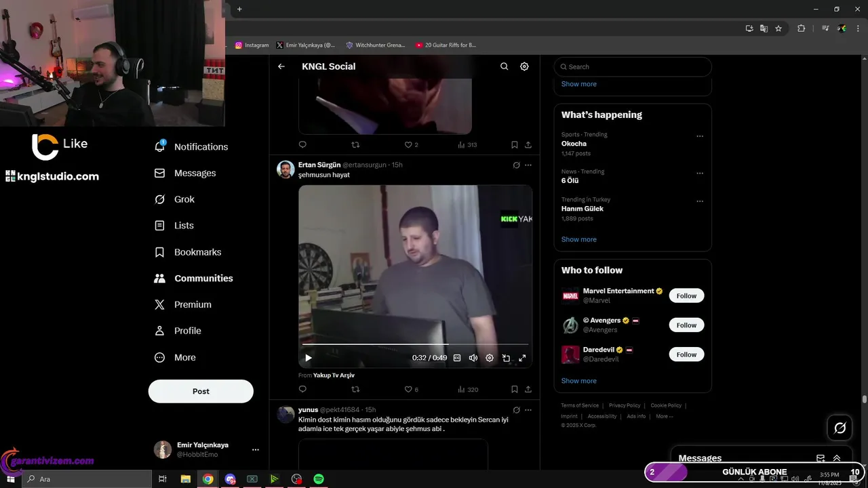Viewport: 868px width, 488px height.
Task: Open KNGL Social community settings gear
Action: [524, 66]
